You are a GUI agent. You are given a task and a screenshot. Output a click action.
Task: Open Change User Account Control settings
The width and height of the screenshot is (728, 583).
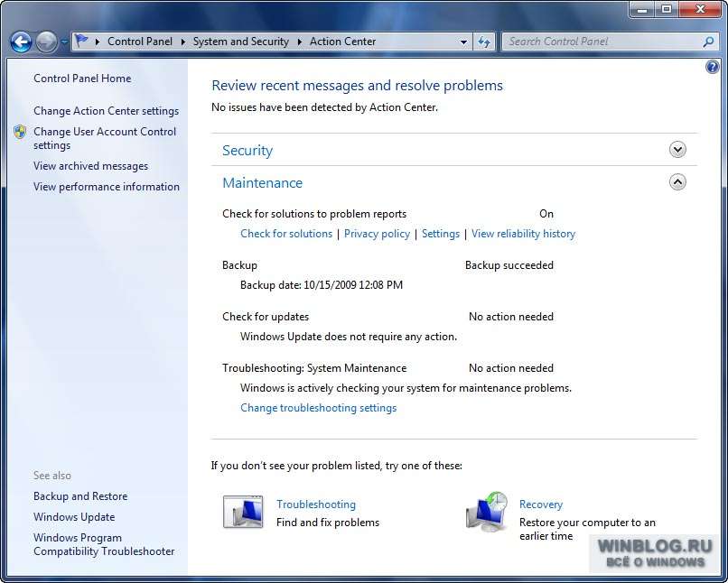(x=105, y=138)
